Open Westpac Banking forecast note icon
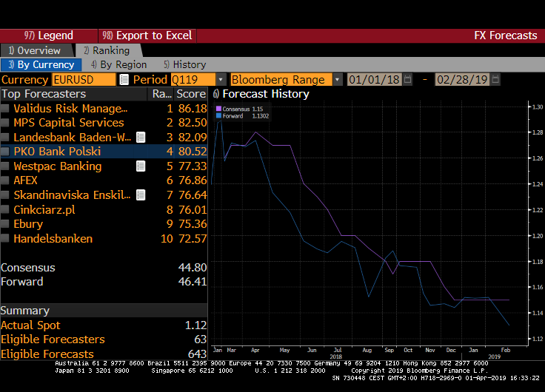The image size is (545, 392). click(141, 166)
